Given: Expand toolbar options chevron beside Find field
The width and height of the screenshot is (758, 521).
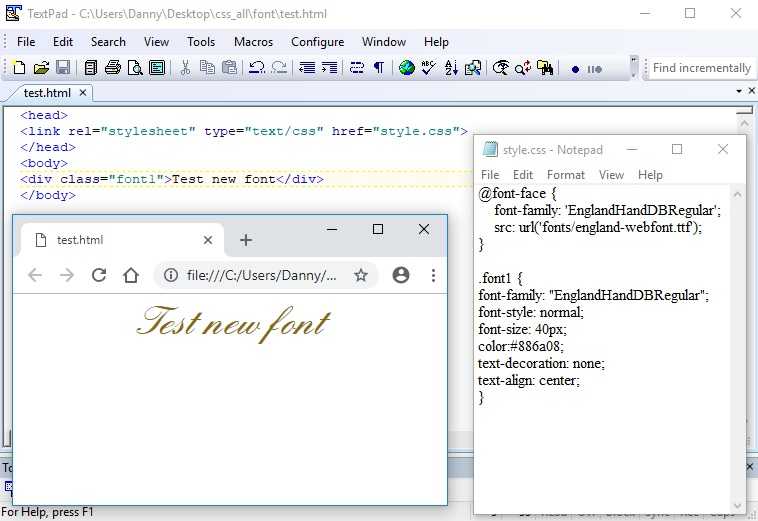Looking at the screenshot, I should (x=634, y=67).
